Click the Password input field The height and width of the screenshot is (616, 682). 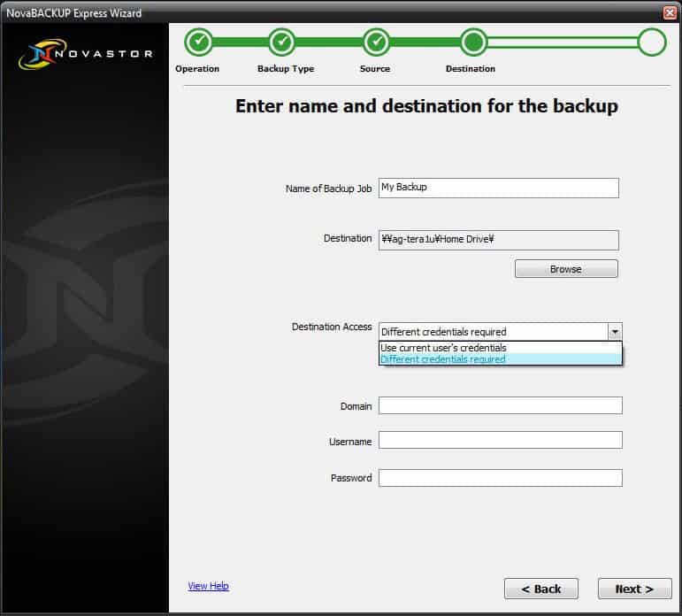point(500,478)
